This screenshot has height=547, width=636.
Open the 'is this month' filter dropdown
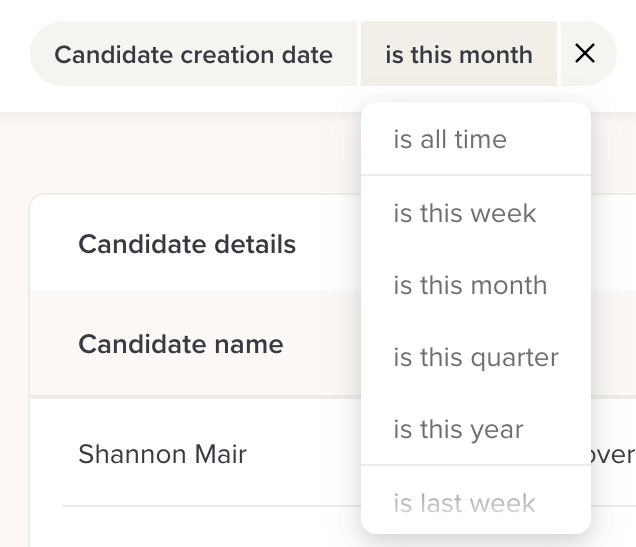(458, 54)
